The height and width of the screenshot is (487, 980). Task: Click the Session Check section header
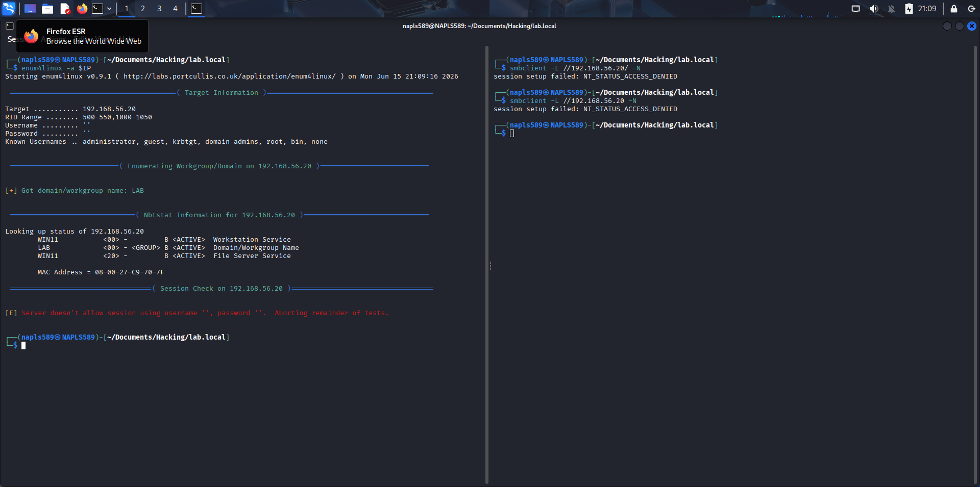pos(222,289)
